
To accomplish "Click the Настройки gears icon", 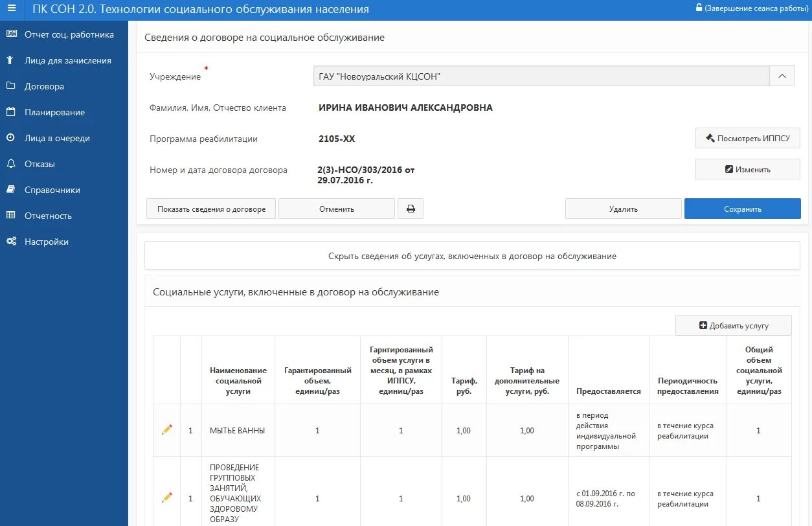I will click(10, 241).
